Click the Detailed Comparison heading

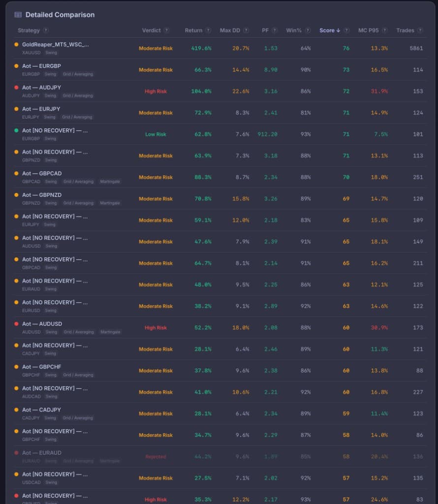(60, 15)
